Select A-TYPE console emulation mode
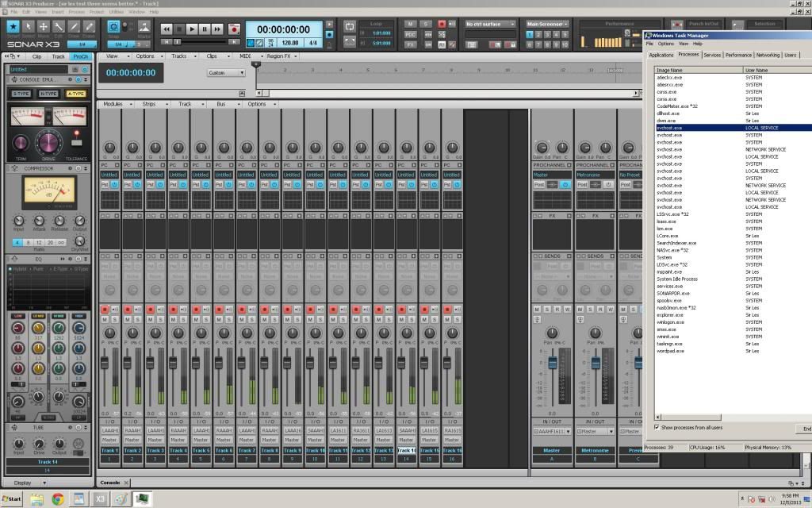 coord(75,94)
